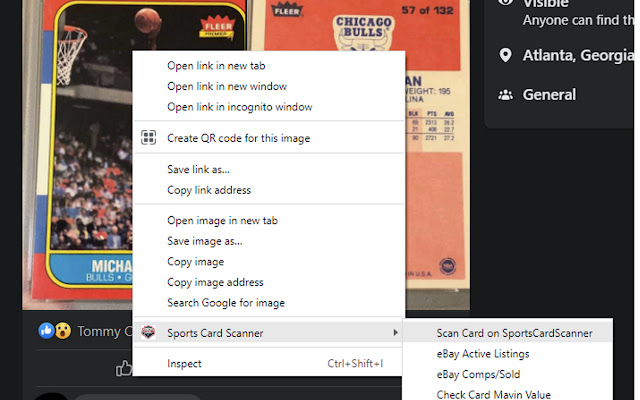640x400 pixels.
Task: Select Copy image entry
Action: pyautogui.click(x=269, y=262)
